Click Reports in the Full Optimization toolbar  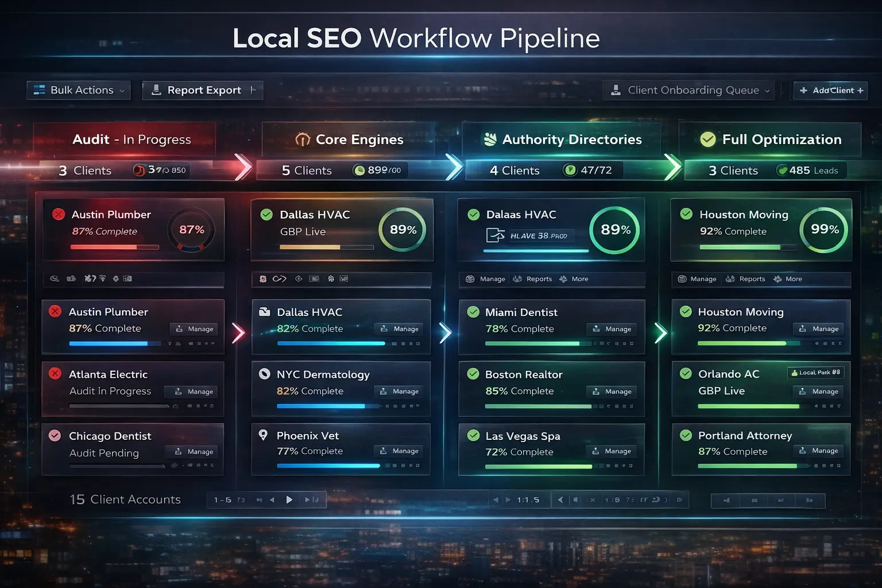click(x=745, y=279)
